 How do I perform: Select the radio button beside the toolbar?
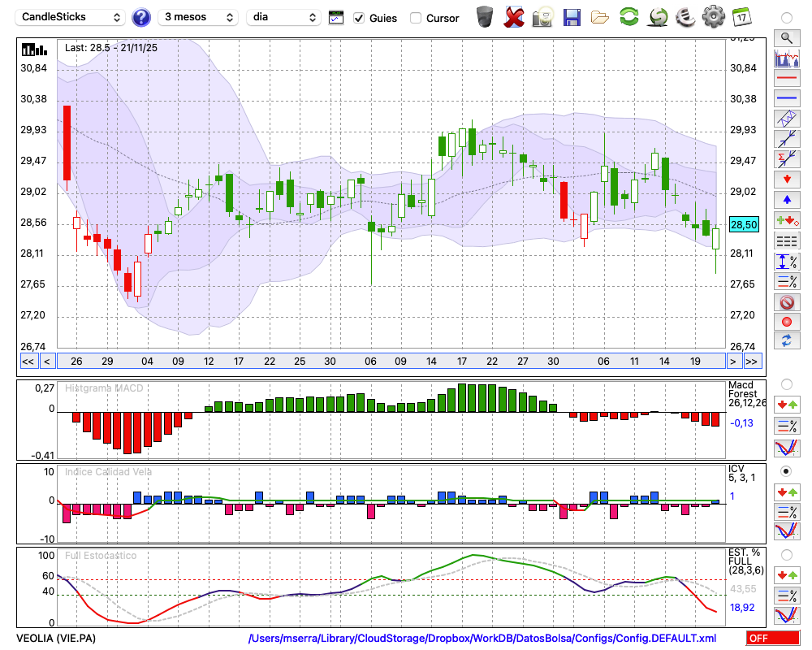[x=787, y=18]
